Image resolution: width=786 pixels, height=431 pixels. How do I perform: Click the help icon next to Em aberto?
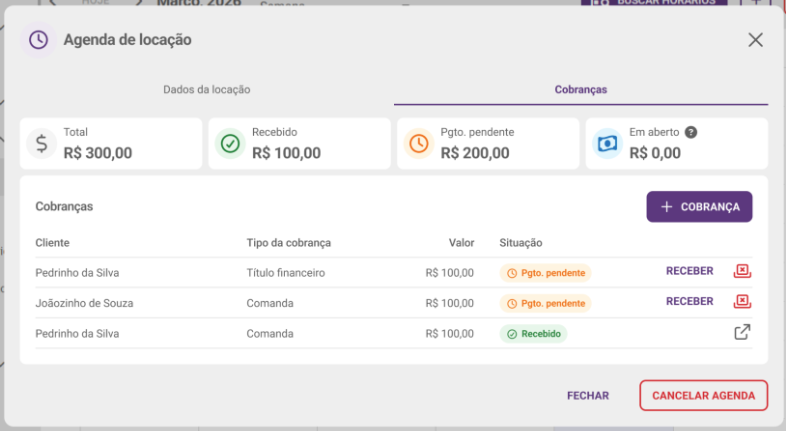[691, 132]
